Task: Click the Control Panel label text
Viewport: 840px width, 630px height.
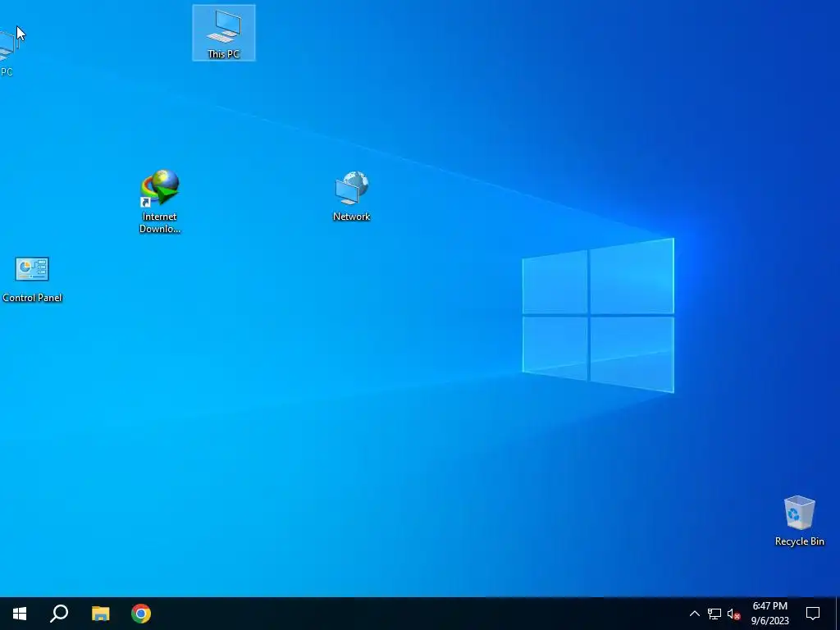Action: [32, 297]
